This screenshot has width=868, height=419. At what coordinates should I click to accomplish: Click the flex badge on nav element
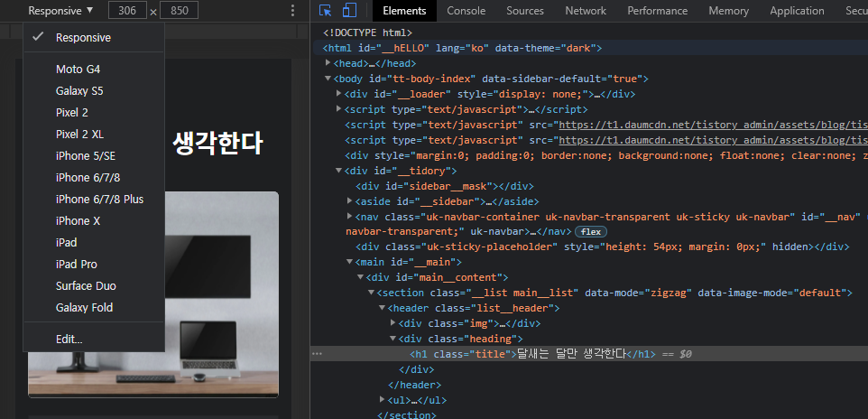[591, 232]
